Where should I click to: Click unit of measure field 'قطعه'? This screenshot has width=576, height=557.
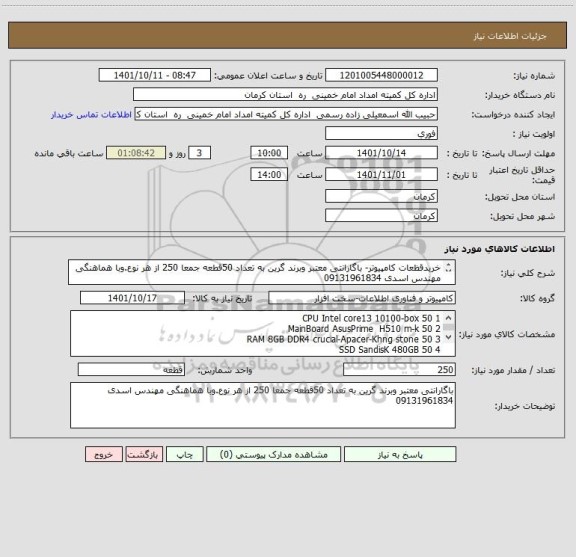click(131, 370)
